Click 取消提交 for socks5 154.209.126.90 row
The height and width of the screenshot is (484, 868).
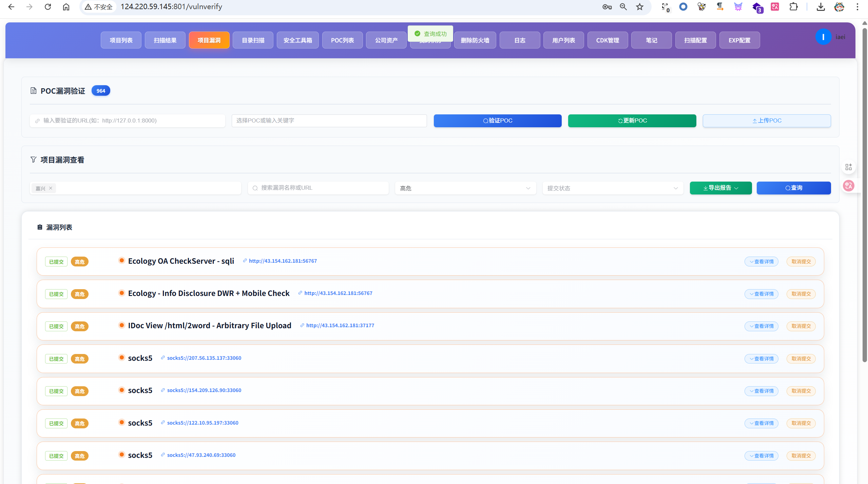coord(801,391)
